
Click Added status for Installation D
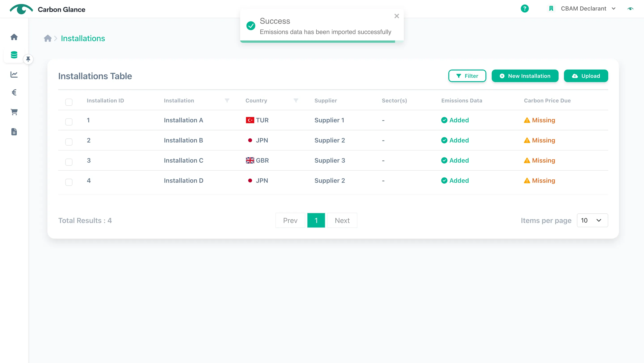(x=455, y=180)
